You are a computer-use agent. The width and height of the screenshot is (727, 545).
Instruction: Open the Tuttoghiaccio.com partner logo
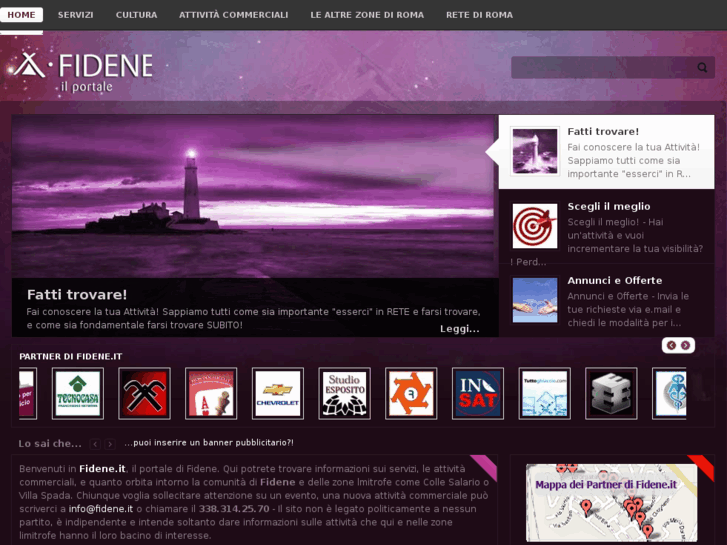(545, 394)
